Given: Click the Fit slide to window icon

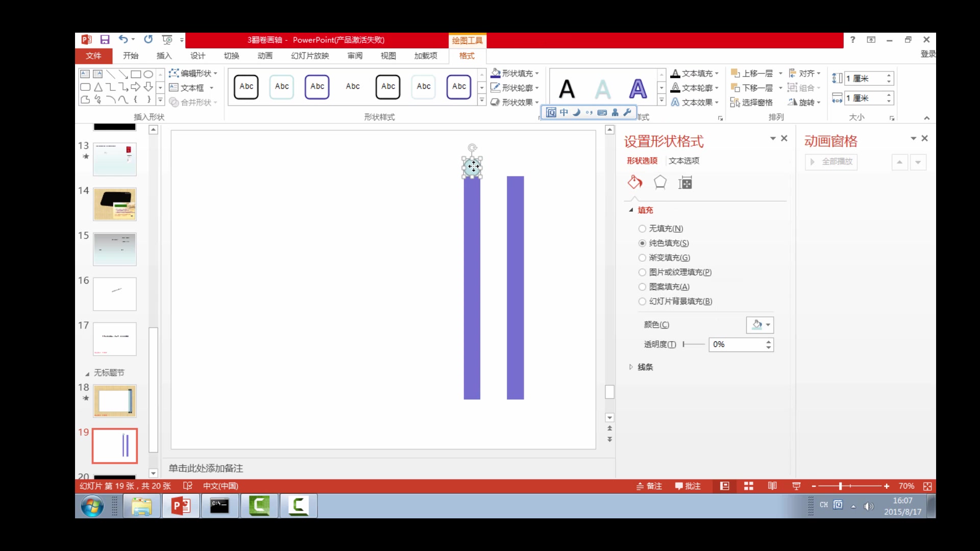Looking at the screenshot, I should point(927,486).
